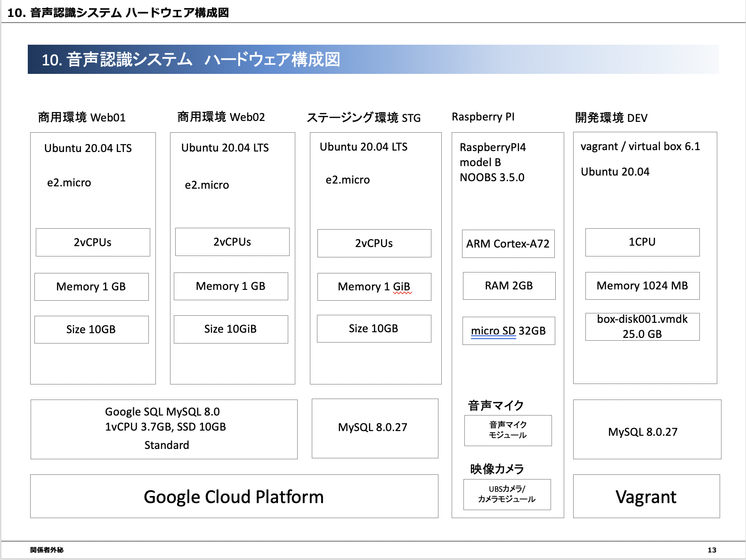Select the 'ステージング環境 STG' heading
The image size is (746, 560).
click(x=364, y=118)
